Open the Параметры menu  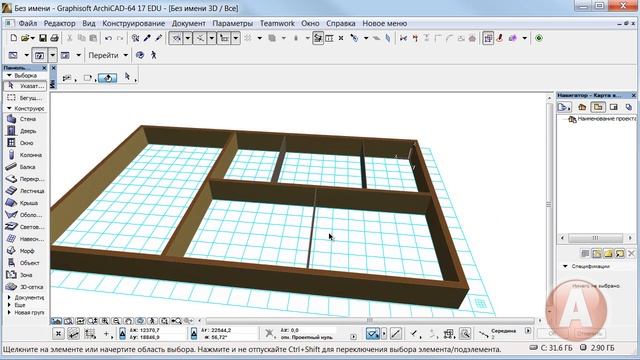[233, 23]
